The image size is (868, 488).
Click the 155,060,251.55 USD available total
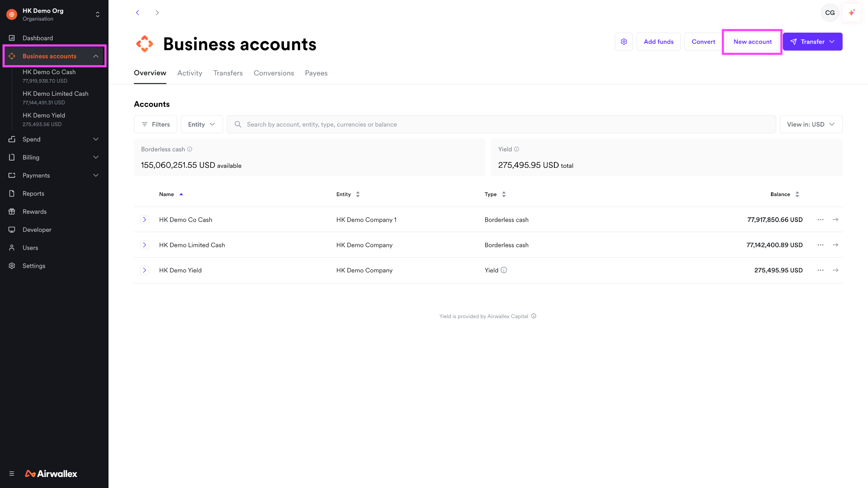(x=191, y=165)
